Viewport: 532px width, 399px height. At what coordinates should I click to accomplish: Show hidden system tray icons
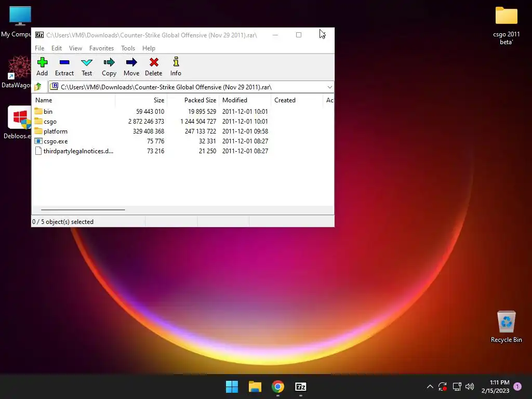click(x=430, y=387)
